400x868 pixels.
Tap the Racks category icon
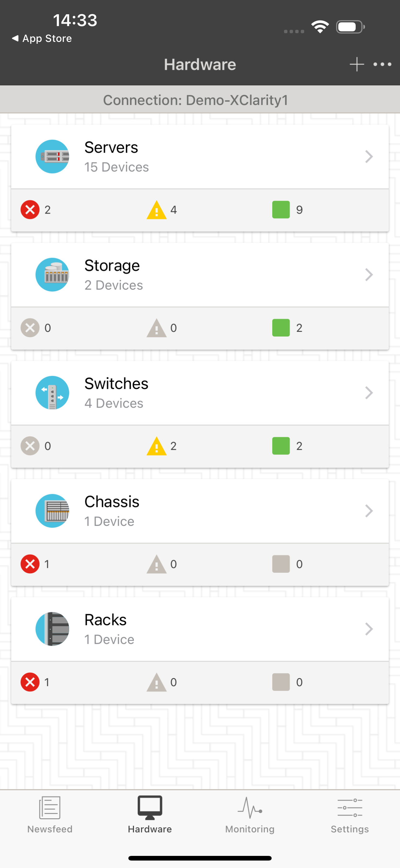(52, 629)
